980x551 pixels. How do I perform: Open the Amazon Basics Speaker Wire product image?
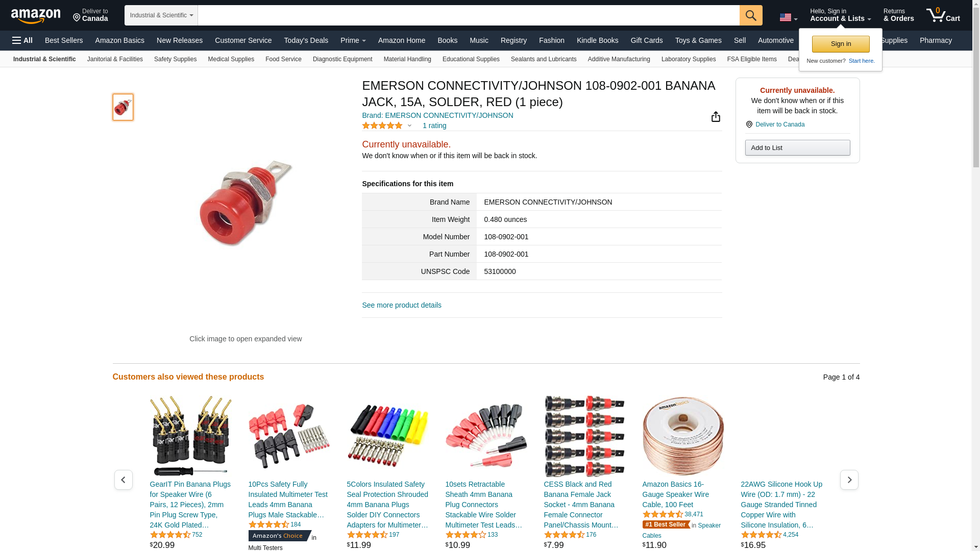683,436
